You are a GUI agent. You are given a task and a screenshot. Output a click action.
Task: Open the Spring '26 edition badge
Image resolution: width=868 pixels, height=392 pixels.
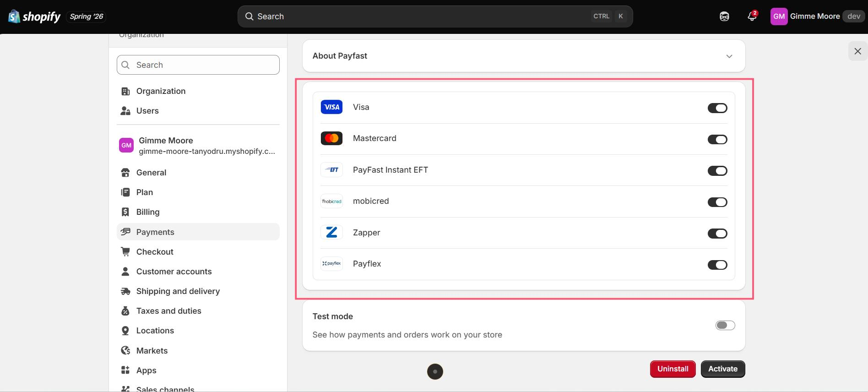(x=87, y=16)
